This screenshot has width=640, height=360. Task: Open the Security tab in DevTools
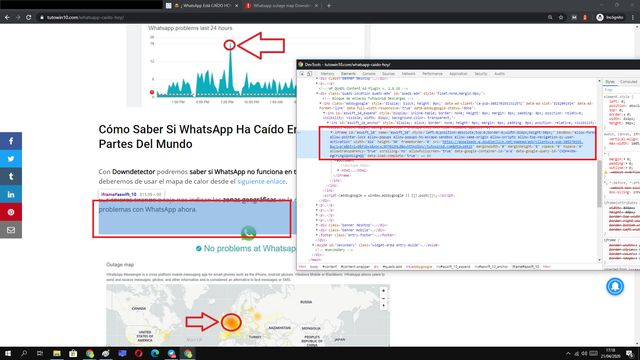(481, 74)
